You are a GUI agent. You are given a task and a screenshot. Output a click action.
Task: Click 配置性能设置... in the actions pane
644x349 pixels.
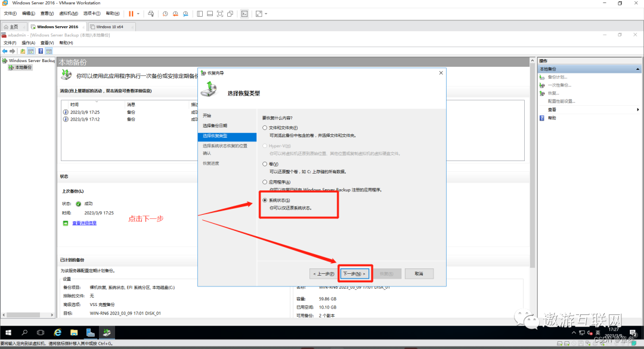tap(562, 101)
